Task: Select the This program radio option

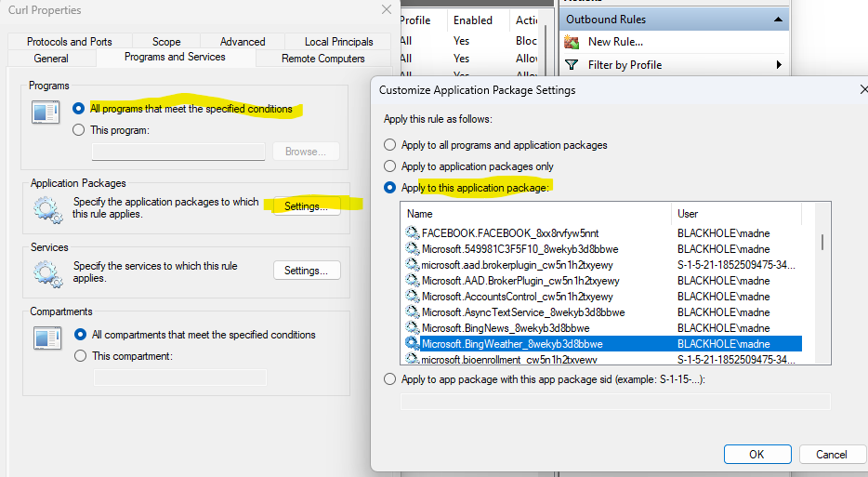Action: point(79,129)
